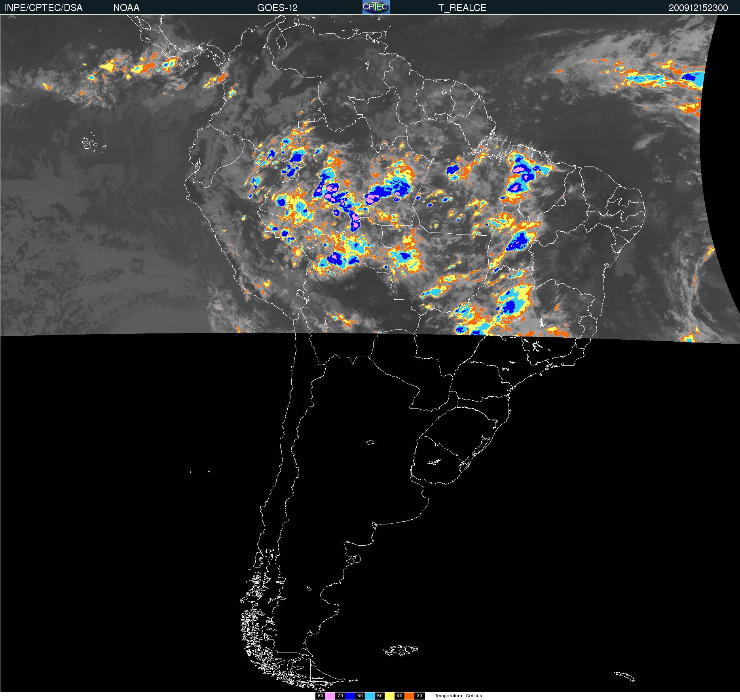Click the CPTEC logo in header
Viewport: 740px width, 700px height.
pyautogui.click(x=376, y=7)
